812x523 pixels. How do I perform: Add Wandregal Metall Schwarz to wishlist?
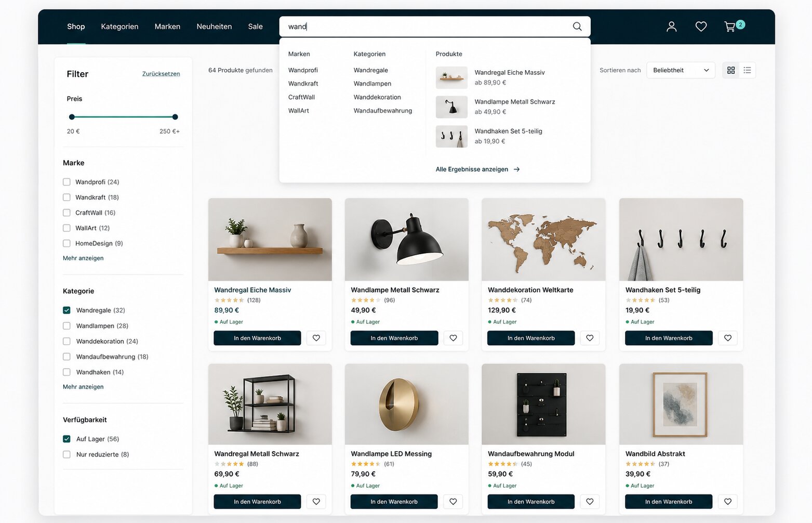point(316,502)
